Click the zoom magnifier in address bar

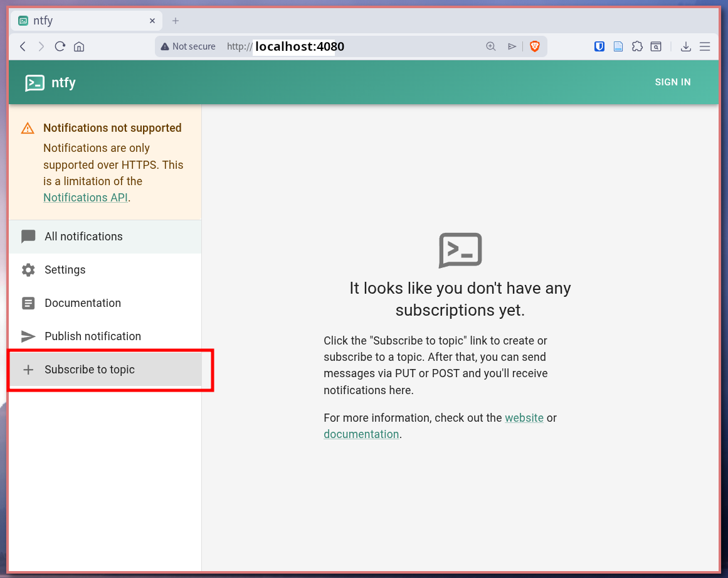pos(491,46)
